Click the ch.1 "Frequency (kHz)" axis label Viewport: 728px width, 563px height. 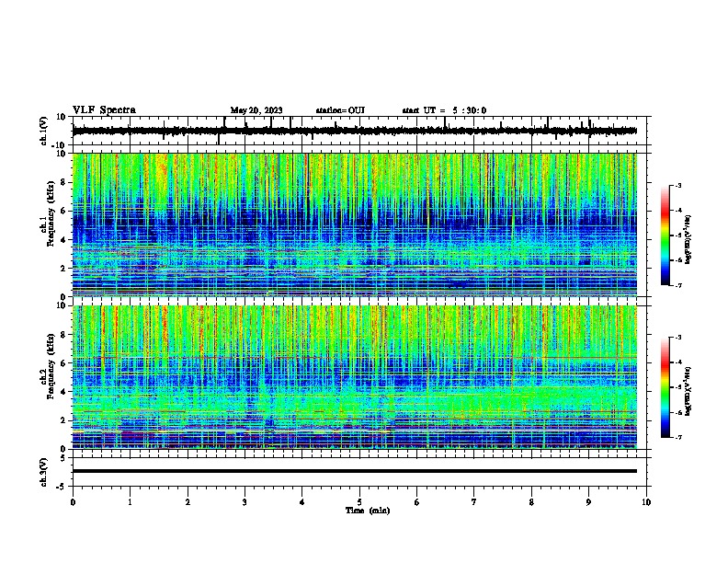click(51, 214)
